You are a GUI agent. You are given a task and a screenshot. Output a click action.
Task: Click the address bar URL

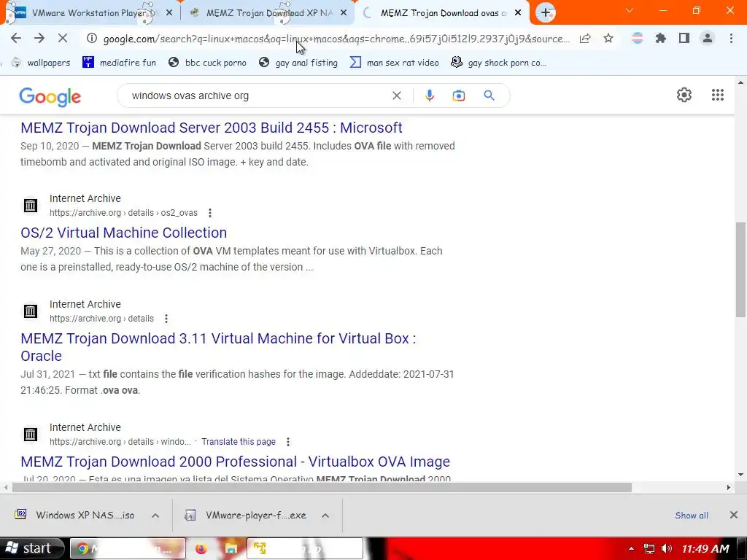point(336,39)
